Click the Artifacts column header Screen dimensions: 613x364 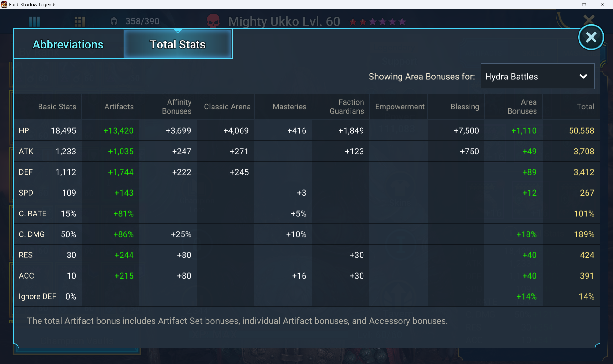[119, 107]
